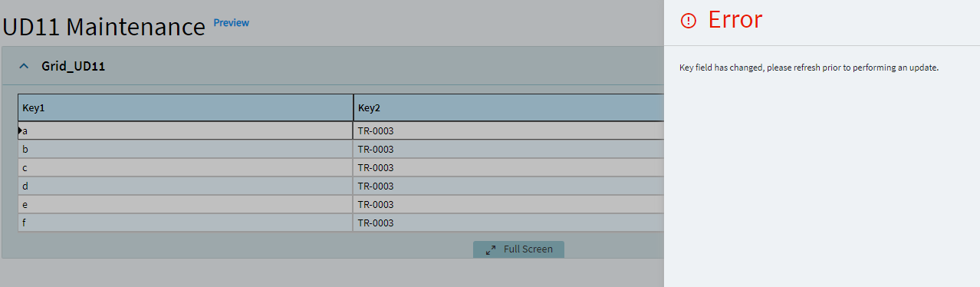Viewport: 980px width, 287px height.
Task: Click the error circle icon
Action: pyautogui.click(x=689, y=21)
